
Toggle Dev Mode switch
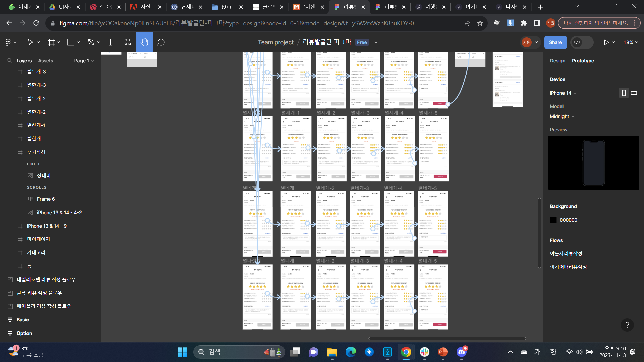[582, 42]
